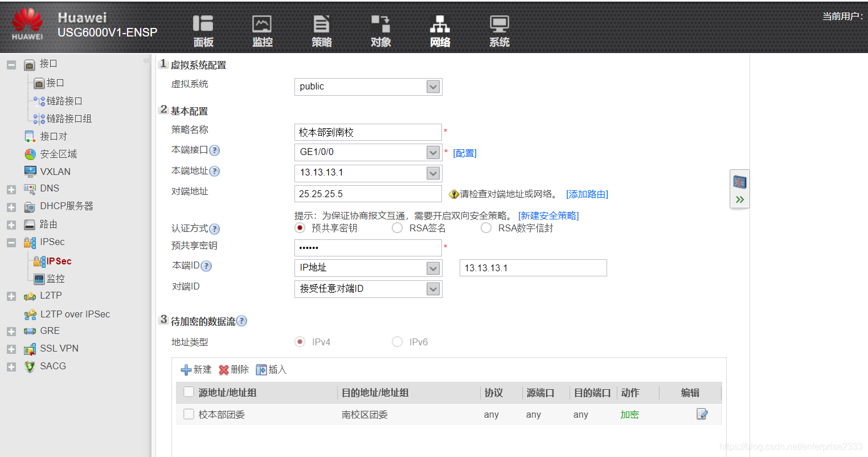Click the 对端地址 25.25.25.5 field
Image resolution: width=868 pixels, height=457 pixels.
pyautogui.click(x=368, y=194)
